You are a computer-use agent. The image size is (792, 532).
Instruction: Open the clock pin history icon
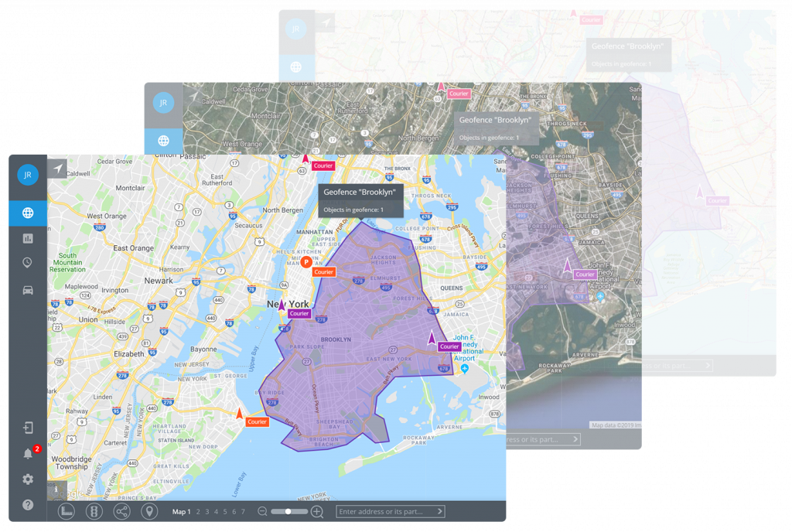(28, 264)
